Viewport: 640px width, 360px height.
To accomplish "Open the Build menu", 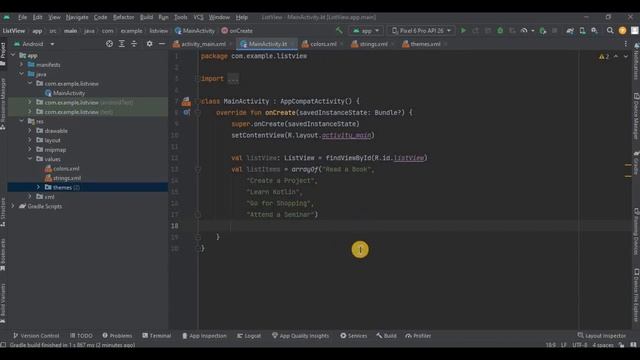I will tap(146, 17).
